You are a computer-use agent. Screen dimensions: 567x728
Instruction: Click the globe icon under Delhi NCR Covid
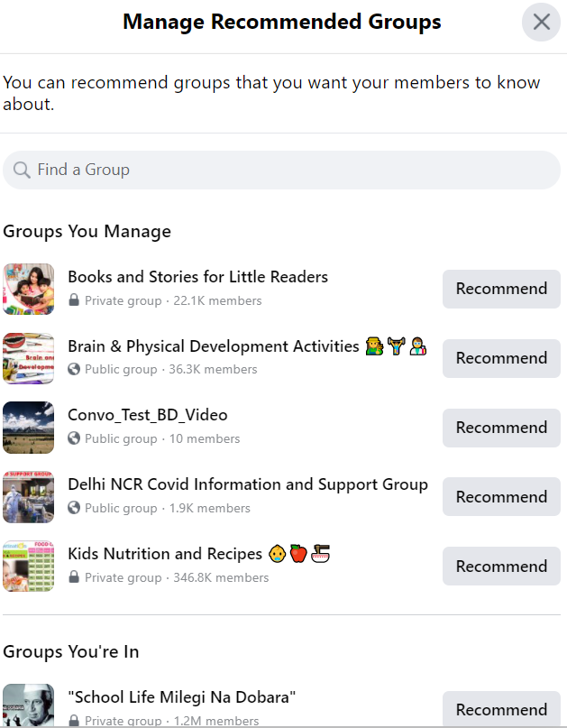(74, 509)
